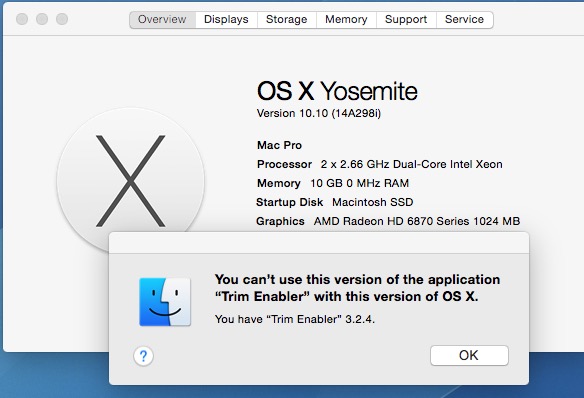Click the Finder face icon in the alert
The image size is (584, 398).
point(165,302)
